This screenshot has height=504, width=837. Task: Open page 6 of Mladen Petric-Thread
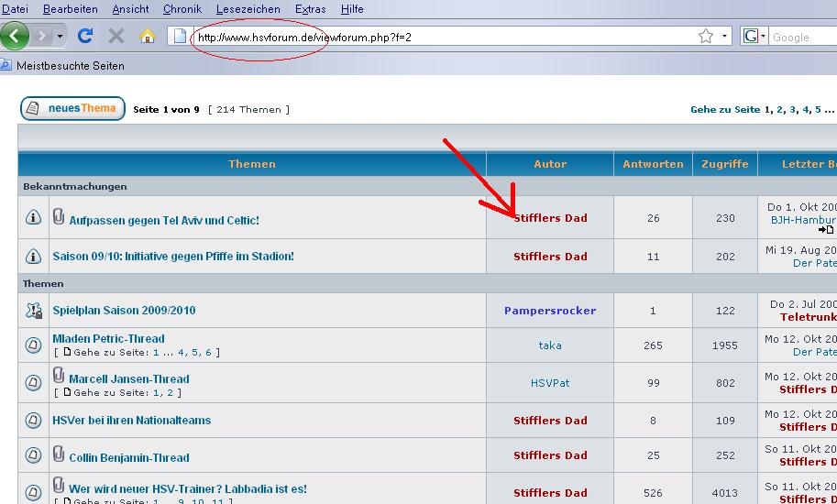pyautogui.click(x=208, y=353)
